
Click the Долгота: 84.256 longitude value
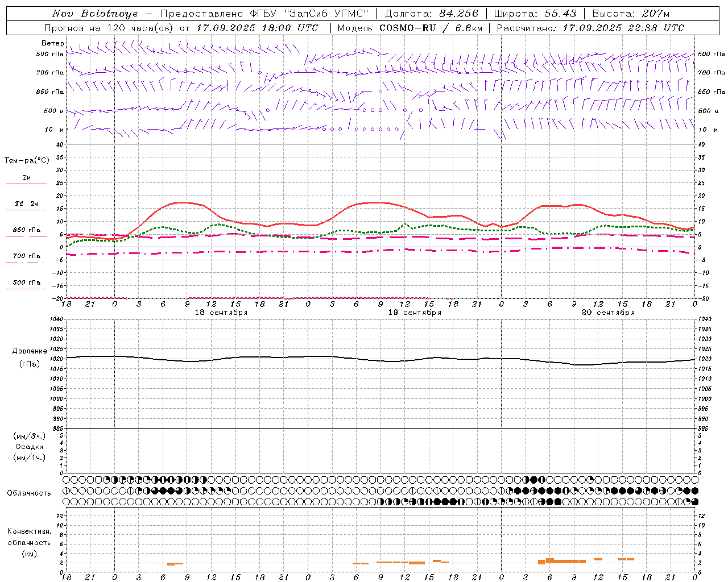[432, 14]
